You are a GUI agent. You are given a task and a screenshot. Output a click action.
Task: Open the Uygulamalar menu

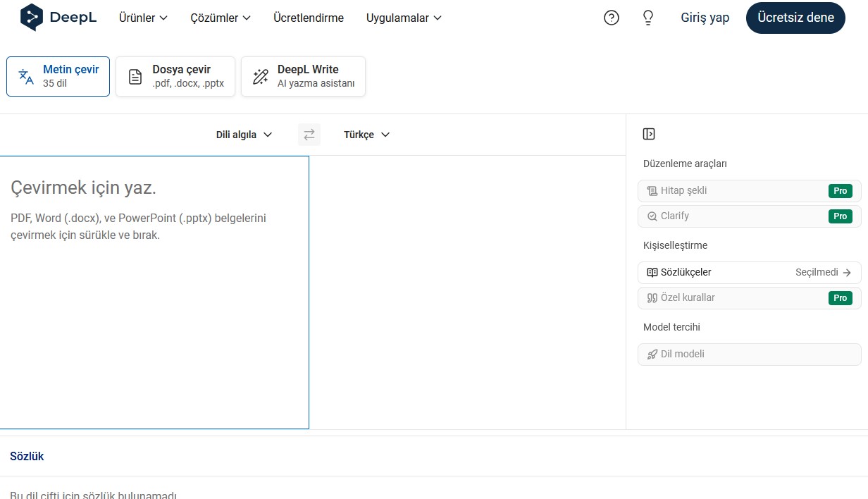pyautogui.click(x=404, y=18)
